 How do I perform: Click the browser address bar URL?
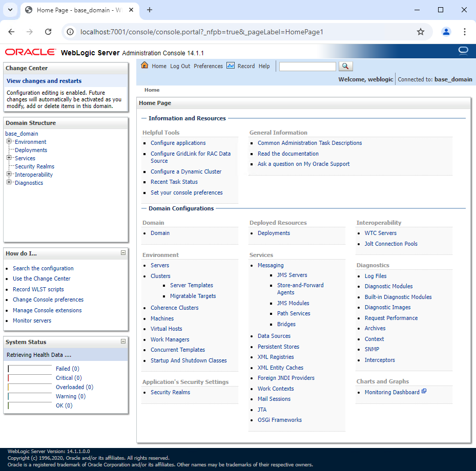click(201, 32)
